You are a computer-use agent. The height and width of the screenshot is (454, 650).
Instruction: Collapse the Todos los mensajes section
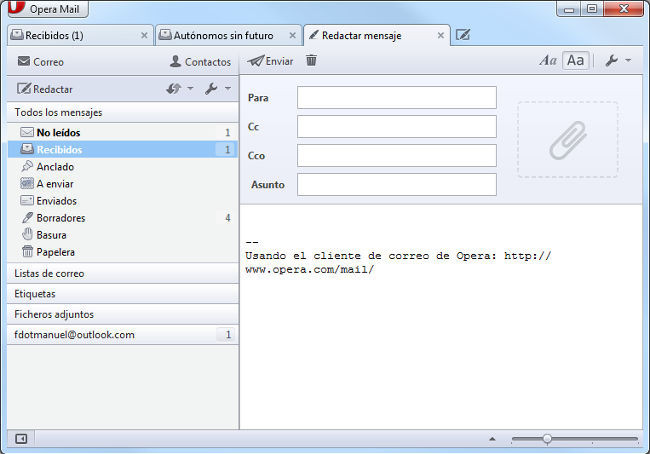tap(123, 112)
